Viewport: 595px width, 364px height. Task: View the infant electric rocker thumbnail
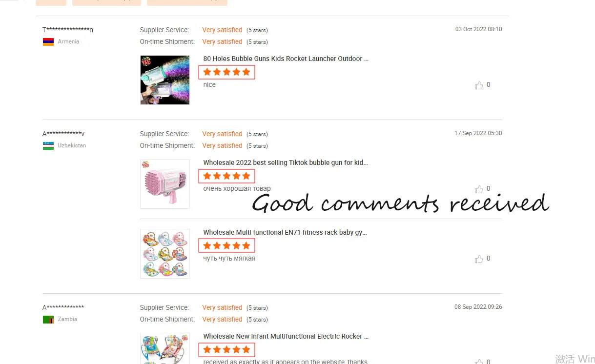click(x=165, y=348)
